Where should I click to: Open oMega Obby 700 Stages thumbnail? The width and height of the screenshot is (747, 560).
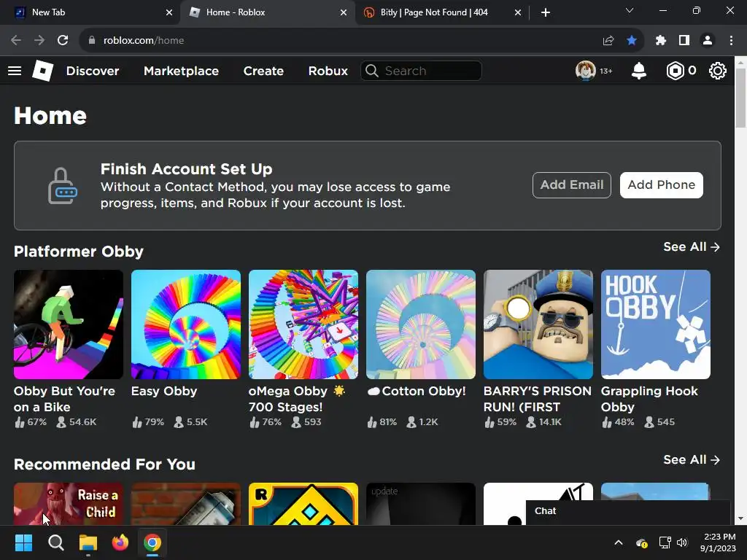click(303, 324)
